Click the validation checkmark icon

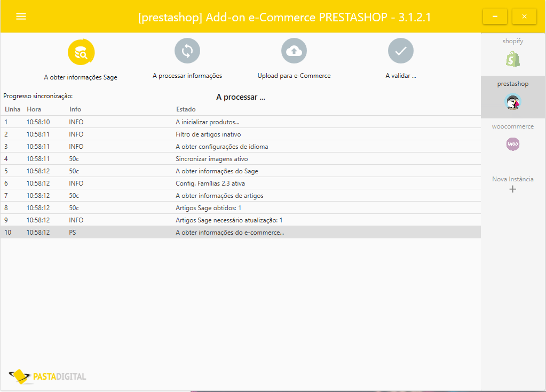tap(401, 51)
